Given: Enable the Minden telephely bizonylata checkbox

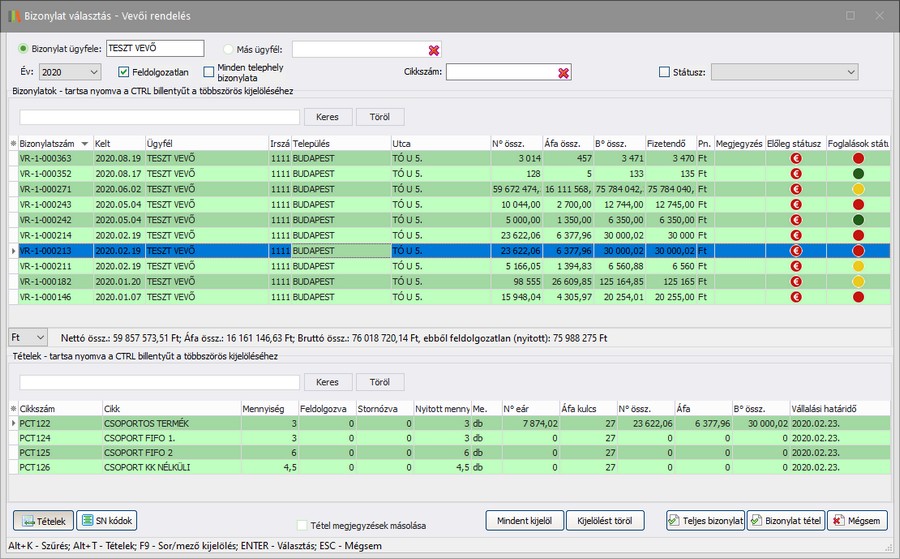Looking at the screenshot, I should click(209, 72).
